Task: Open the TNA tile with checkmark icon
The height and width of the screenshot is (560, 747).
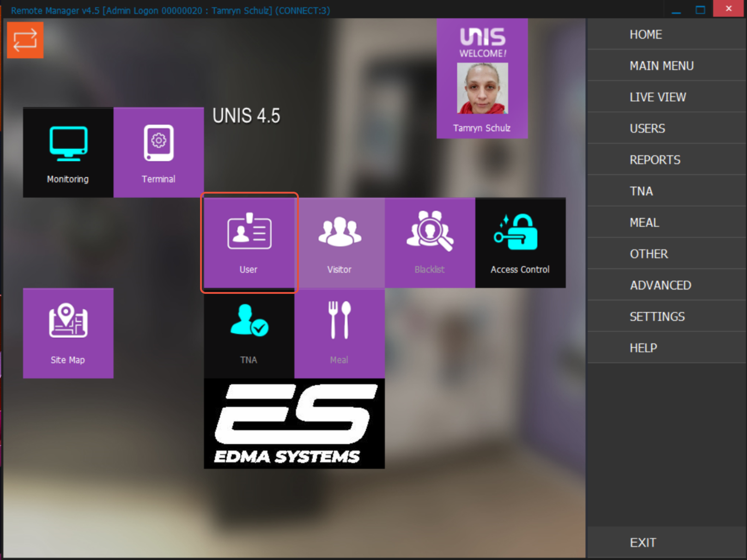Action: tap(249, 334)
